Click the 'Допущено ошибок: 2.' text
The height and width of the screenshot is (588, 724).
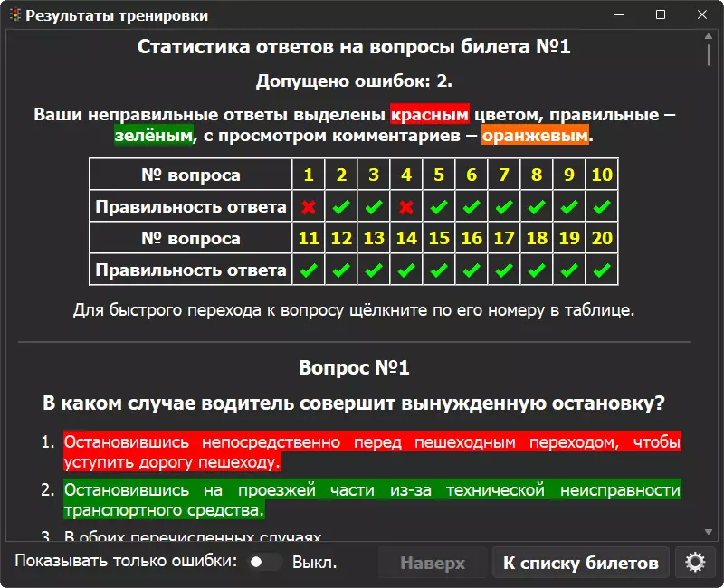tap(354, 81)
